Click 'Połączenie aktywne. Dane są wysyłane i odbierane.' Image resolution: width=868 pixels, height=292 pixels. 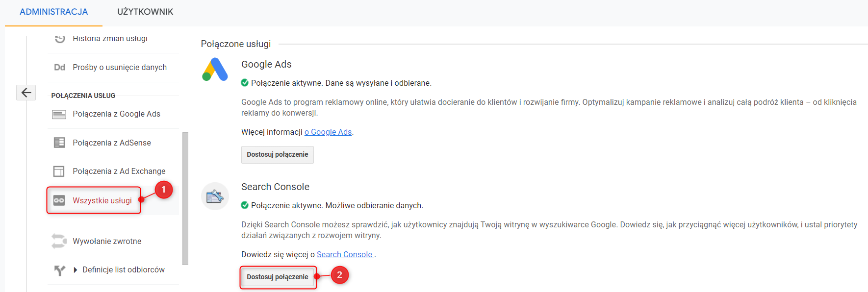(341, 83)
